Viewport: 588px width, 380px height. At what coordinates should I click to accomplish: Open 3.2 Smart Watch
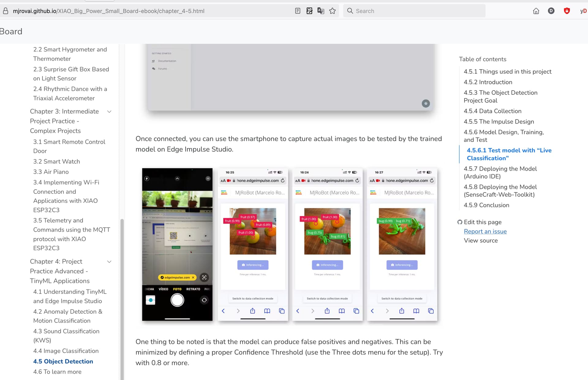coord(57,161)
